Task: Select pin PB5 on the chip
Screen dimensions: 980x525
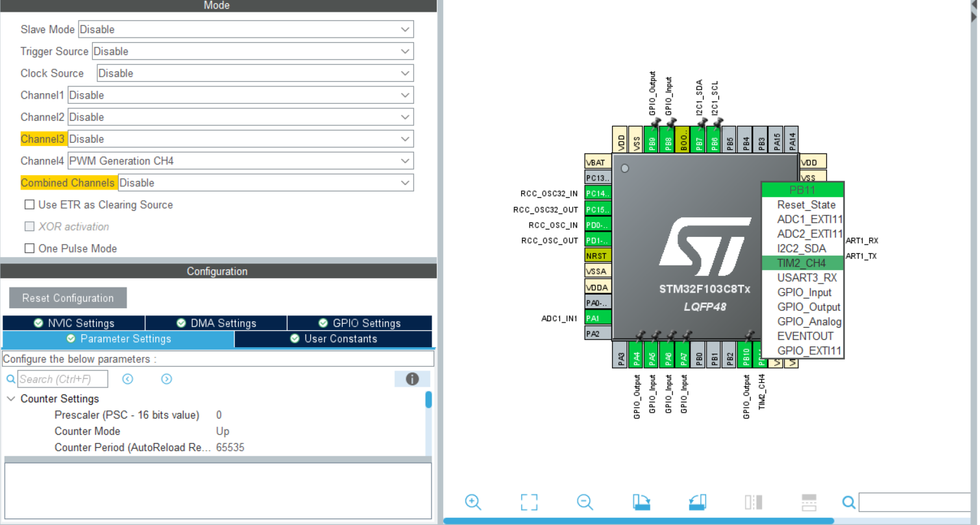Action: pyautogui.click(x=730, y=140)
